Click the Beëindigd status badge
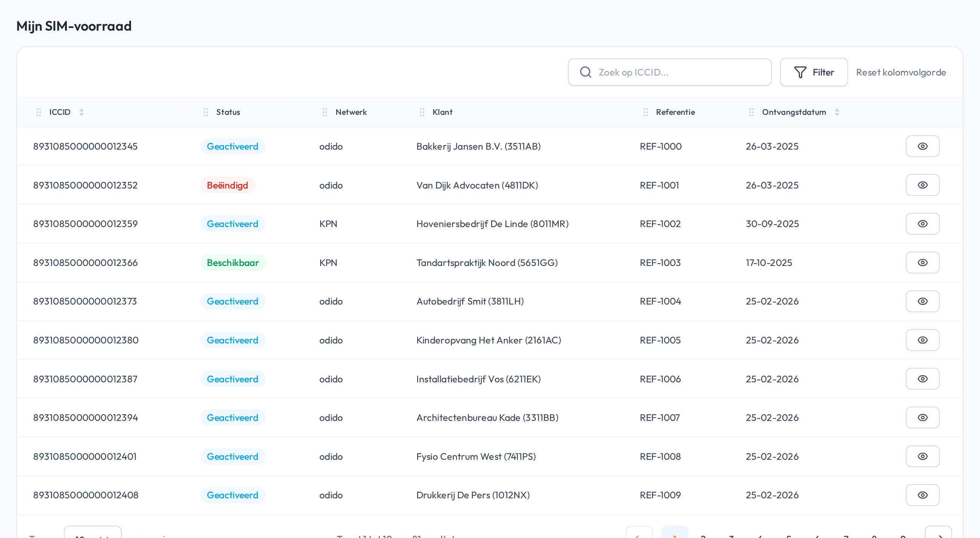Screen dimensions: 980x538 tap(228, 185)
